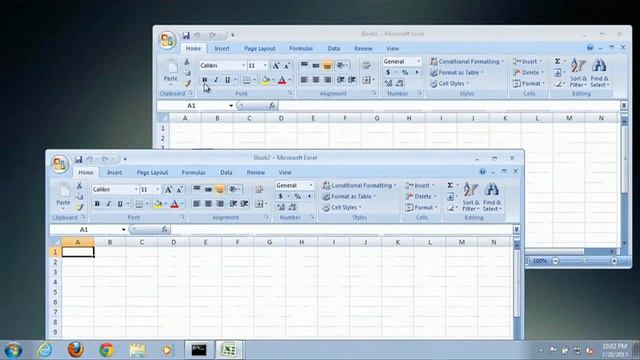The width and height of the screenshot is (640, 360).
Task: Click Delete cells button in Book1 Cells group
Action: point(529,72)
